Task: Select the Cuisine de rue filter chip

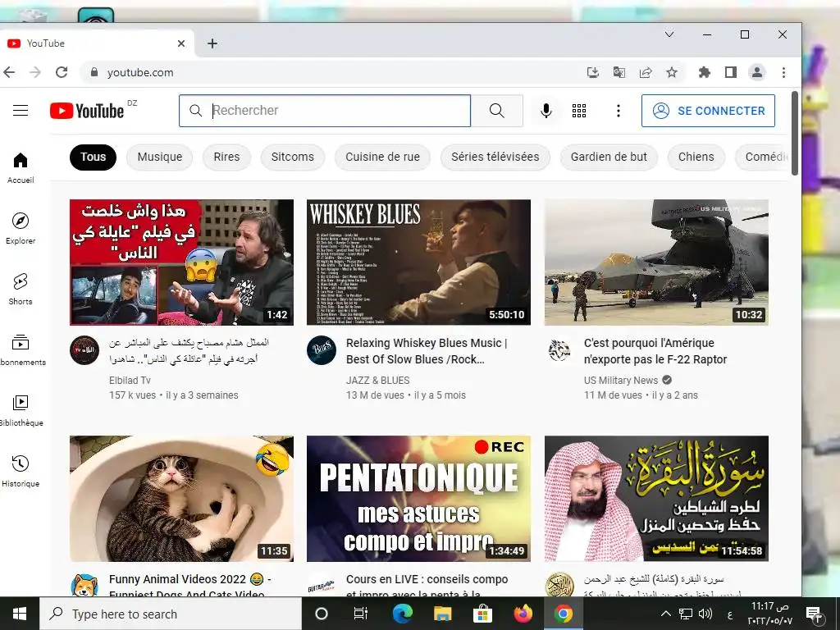Action: [x=382, y=157]
